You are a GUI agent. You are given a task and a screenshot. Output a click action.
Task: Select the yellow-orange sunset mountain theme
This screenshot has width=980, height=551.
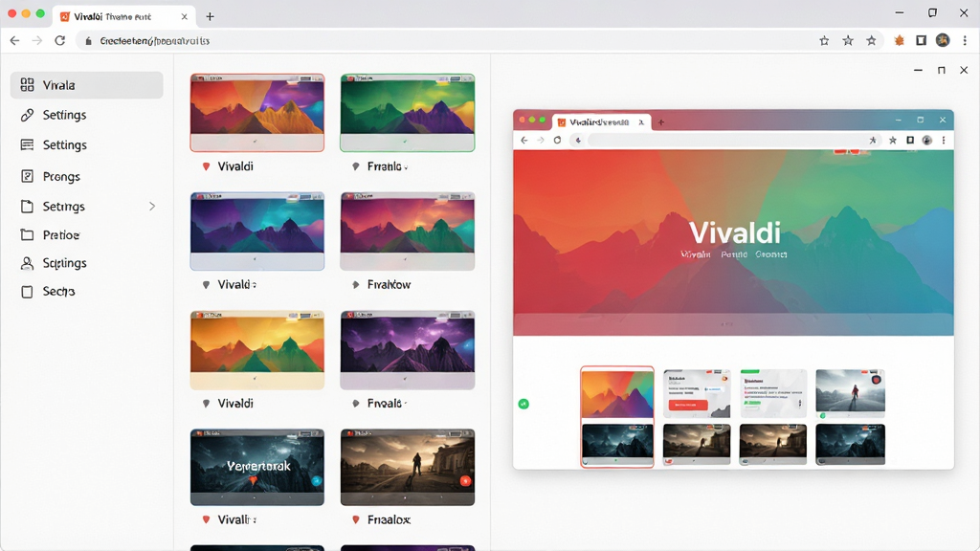click(257, 350)
